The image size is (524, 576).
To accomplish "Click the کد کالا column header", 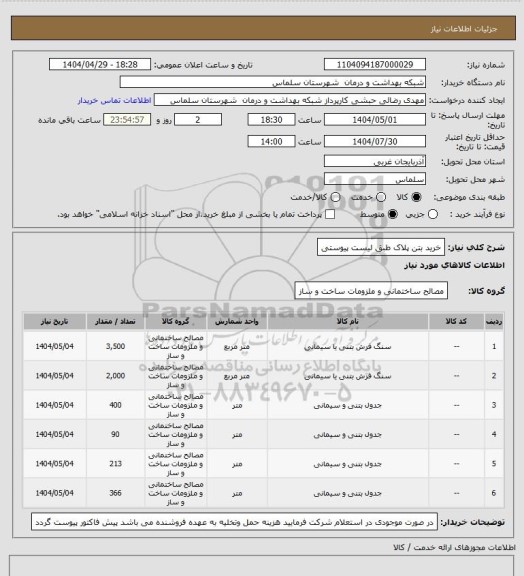I will pos(456,321).
